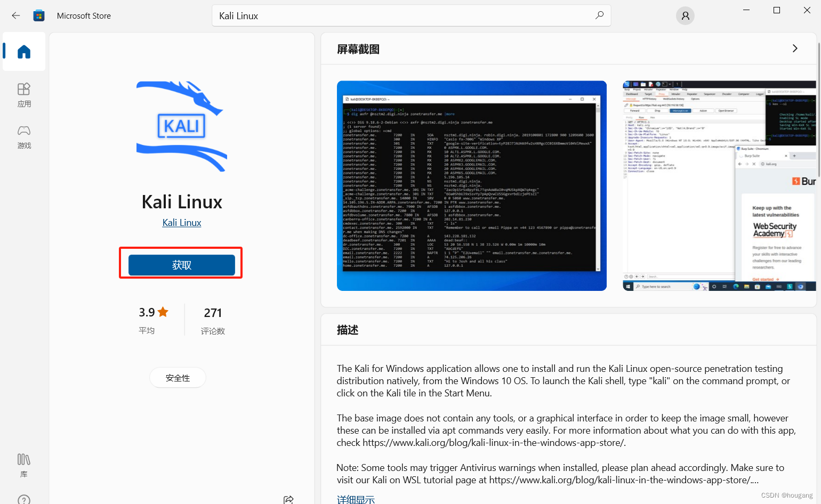Click the Microsoft Store logo

39,15
